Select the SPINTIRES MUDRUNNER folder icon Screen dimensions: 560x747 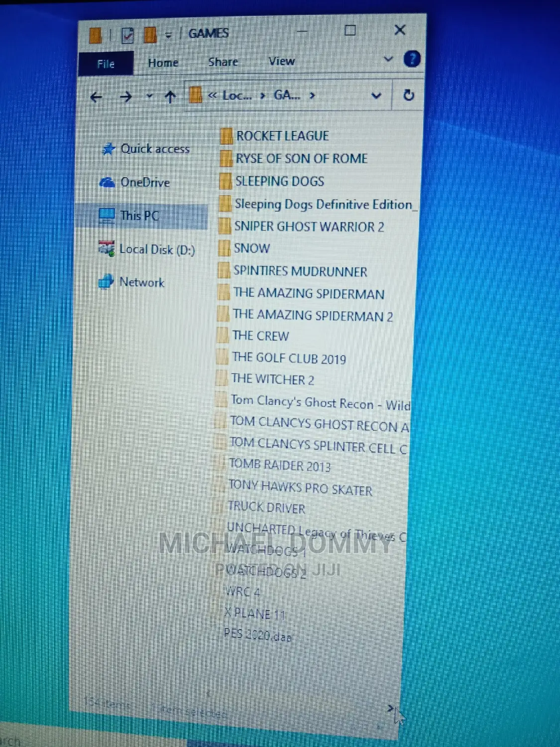[224, 270]
